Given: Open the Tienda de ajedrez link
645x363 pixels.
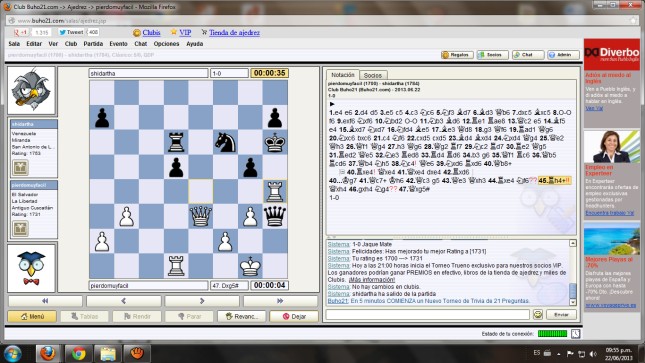Looking at the screenshot, I should (x=234, y=33).
